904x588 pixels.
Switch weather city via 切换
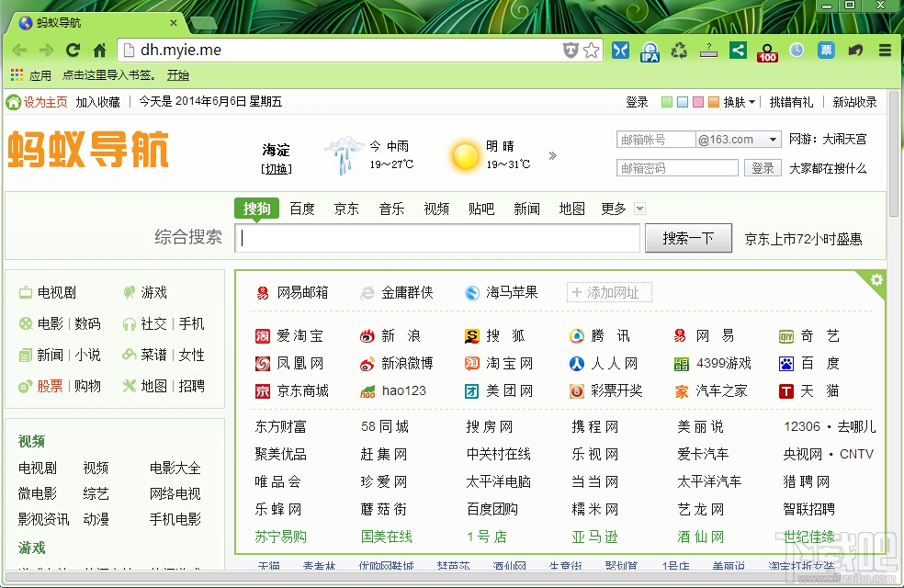(x=277, y=168)
